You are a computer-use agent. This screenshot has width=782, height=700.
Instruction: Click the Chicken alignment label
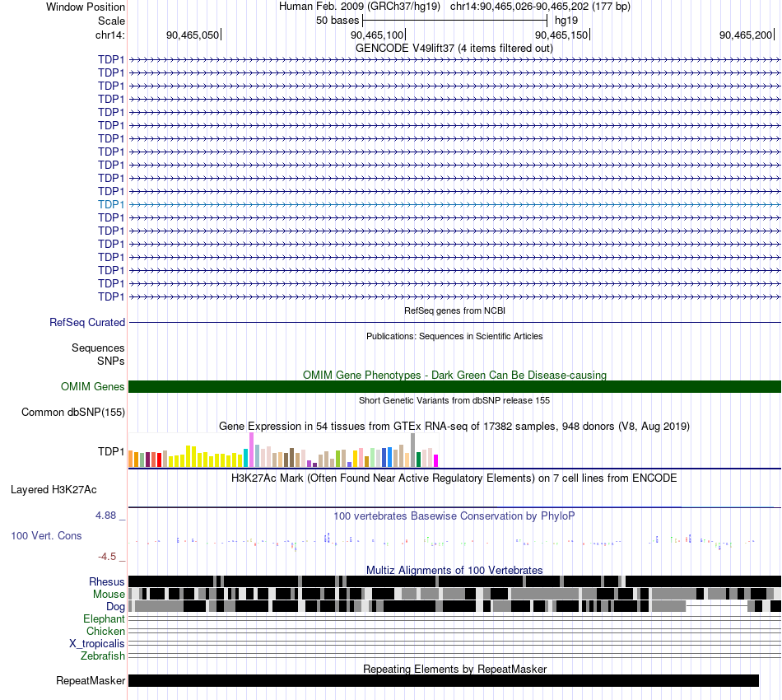point(105,631)
